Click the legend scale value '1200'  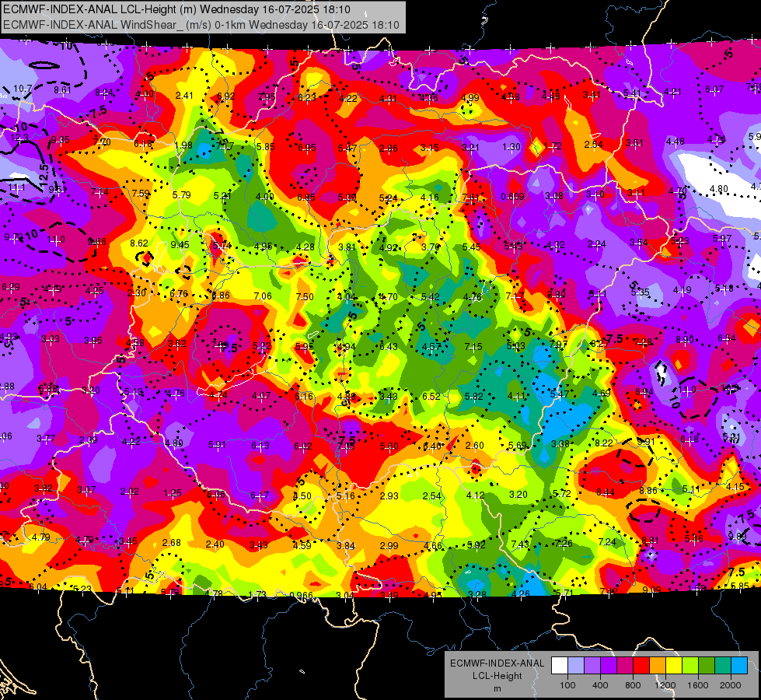(665, 685)
